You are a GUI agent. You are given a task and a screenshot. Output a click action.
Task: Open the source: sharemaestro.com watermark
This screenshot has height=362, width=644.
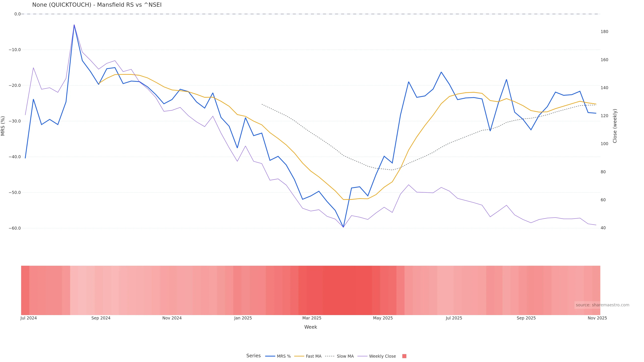tap(602, 305)
